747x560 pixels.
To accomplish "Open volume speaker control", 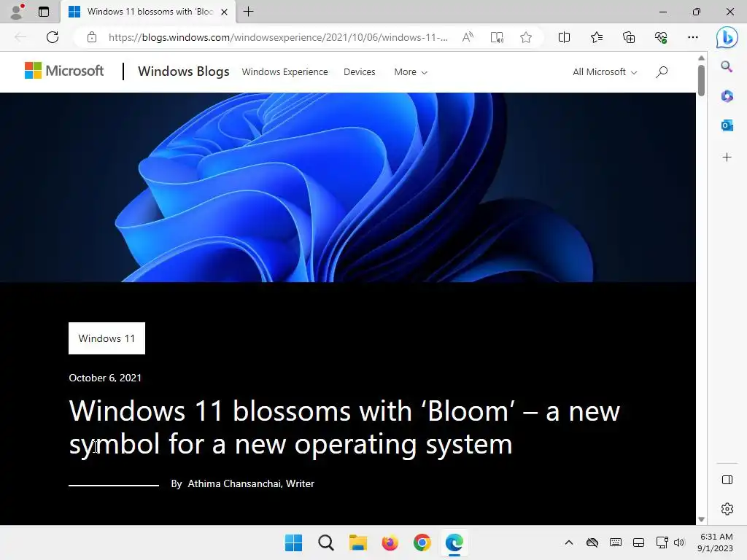I will pos(679,542).
